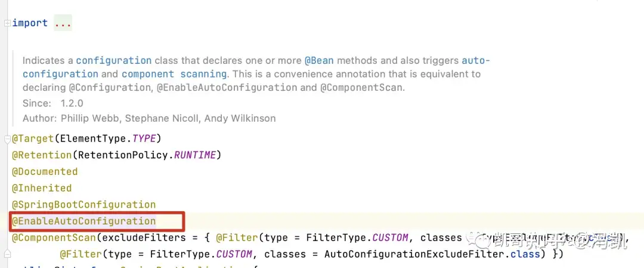
Task: Select the @Inherited annotation
Action: (x=42, y=188)
